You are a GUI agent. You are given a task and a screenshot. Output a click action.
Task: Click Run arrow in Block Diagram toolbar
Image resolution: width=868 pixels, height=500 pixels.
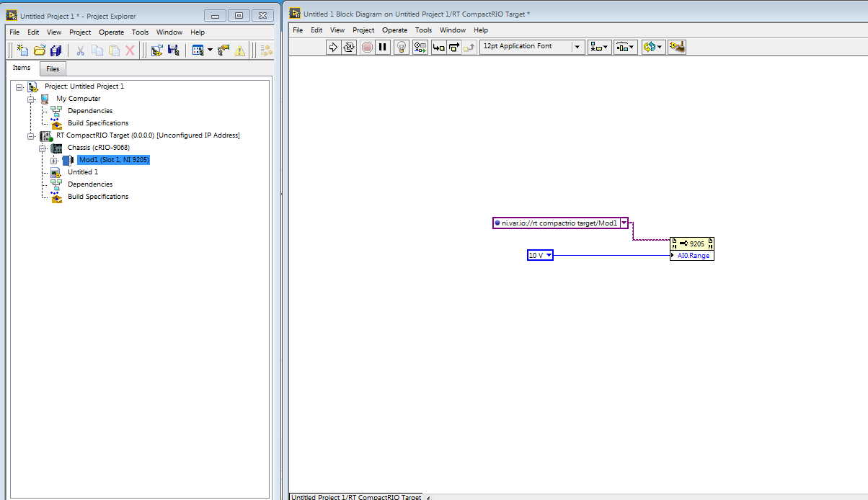pos(333,47)
